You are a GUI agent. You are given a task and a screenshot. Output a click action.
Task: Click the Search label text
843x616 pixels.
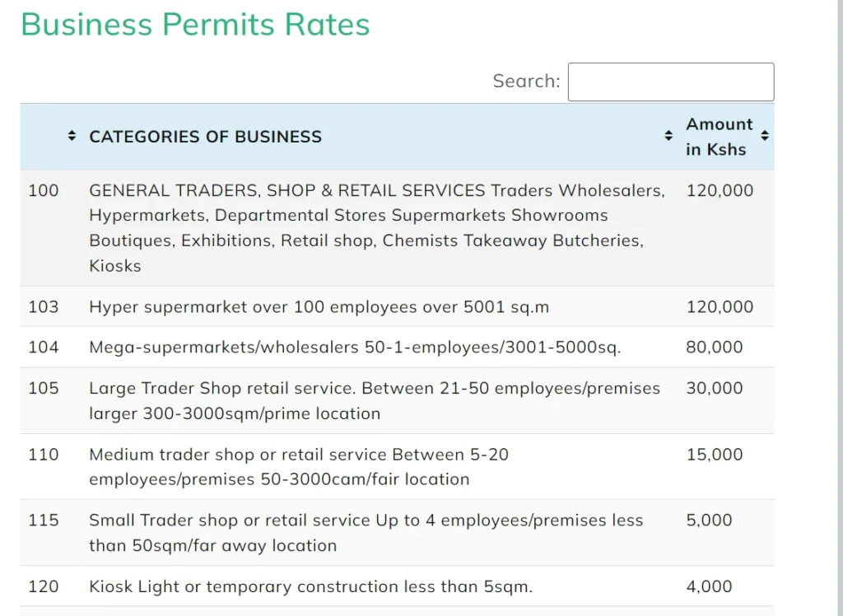[525, 82]
